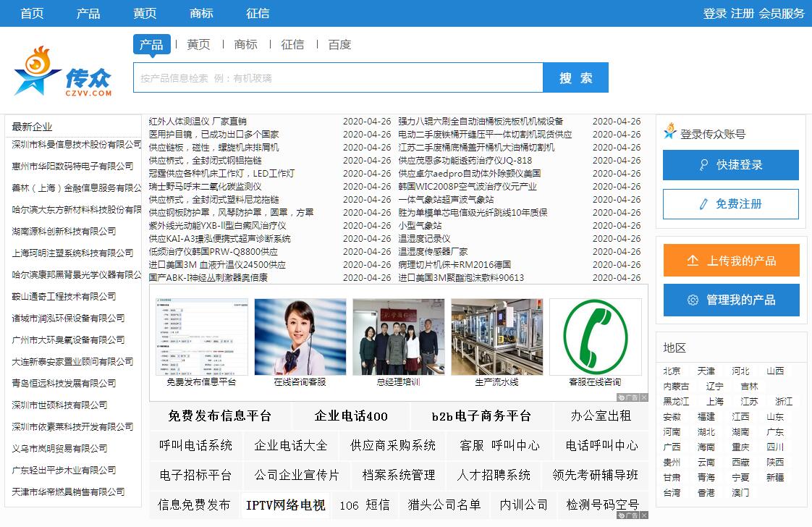Open company 湖南源科创新科技有限公司
The height and width of the screenshot is (527, 812).
[x=64, y=231]
